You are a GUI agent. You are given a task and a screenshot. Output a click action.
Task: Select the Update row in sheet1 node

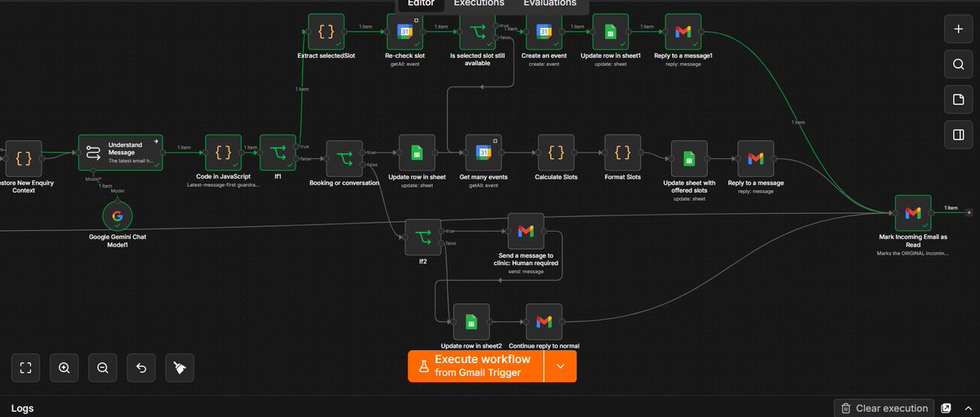pos(611,32)
